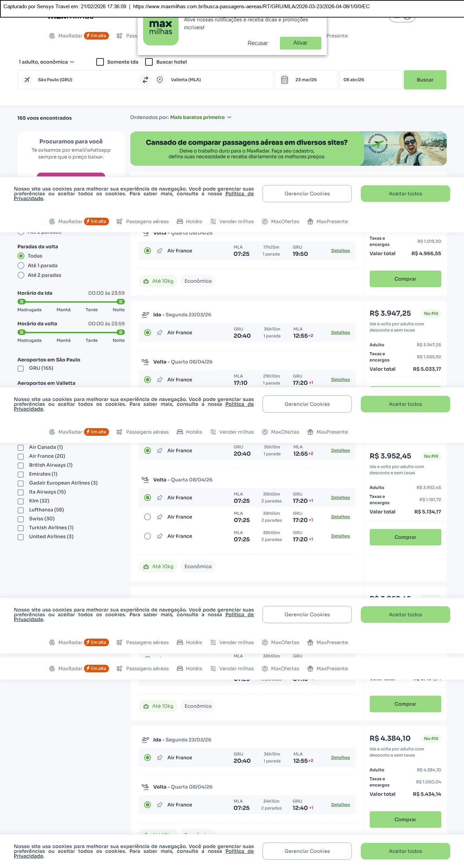
Task: Click the swap origin and destination arrows icon
Action: point(145,80)
